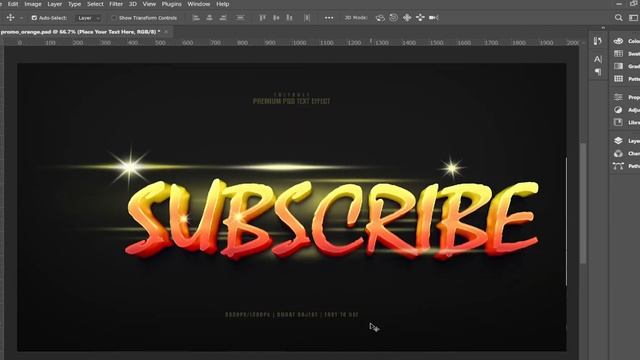Open the Plugins menu

click(171, 4)
